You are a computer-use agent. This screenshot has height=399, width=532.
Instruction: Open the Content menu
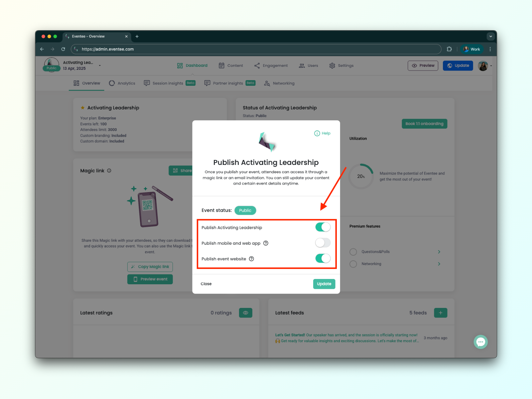coord(231,66)
